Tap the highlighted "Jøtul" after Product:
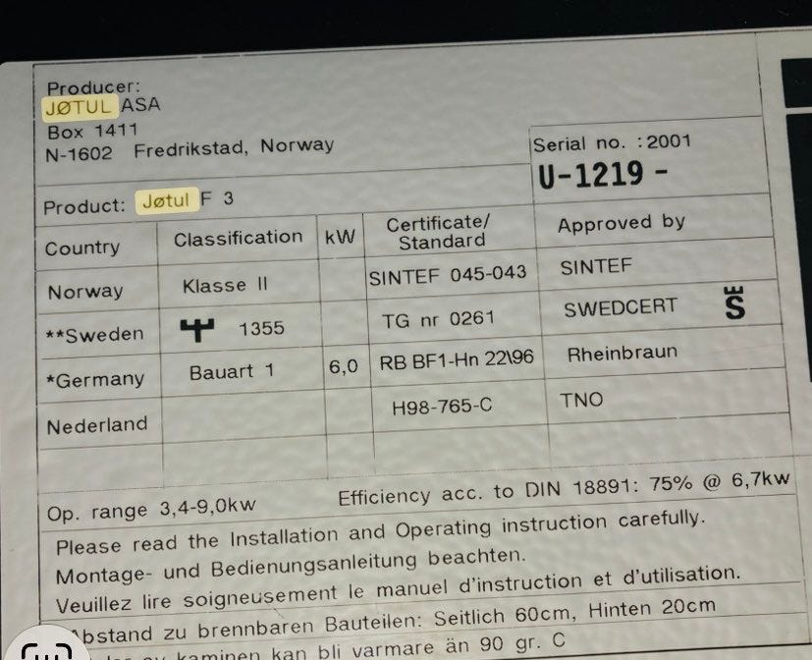The height and width of the screenshot is (660, 812). pos(167,200)
